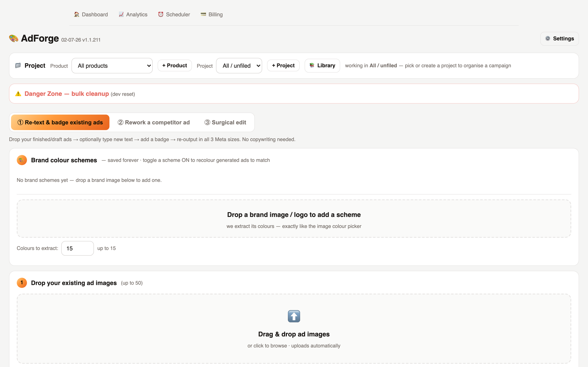Switch to the Surgical edit tab
Viewport: 588px width, 367px height.
(x=225, y=122)
